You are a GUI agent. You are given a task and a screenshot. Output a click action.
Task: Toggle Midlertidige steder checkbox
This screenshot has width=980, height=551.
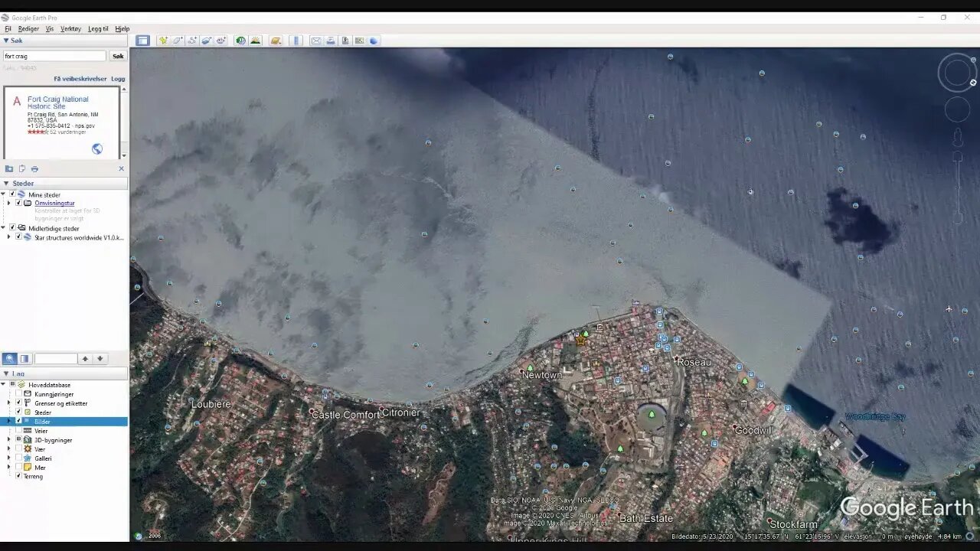point(12,228)
